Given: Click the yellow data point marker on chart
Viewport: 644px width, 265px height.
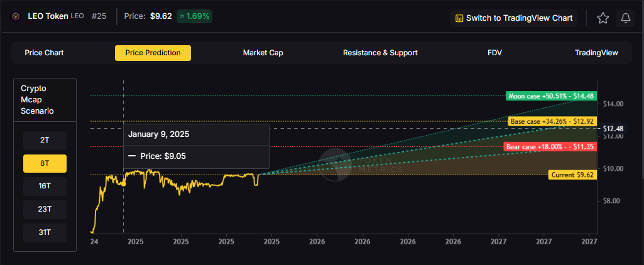Looking at the screenshot, I should [124, 184].
